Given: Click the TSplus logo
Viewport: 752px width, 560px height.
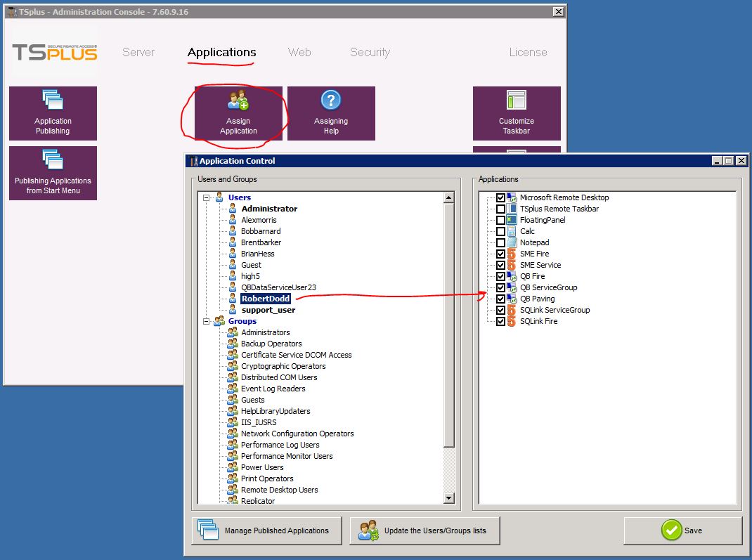Looking at the screenshot, I should click(55, 52).
